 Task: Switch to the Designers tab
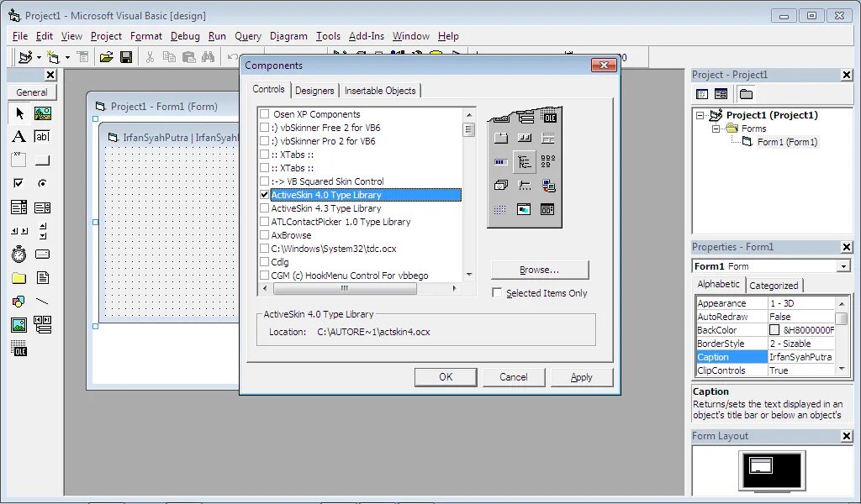[x=314, y=91]
